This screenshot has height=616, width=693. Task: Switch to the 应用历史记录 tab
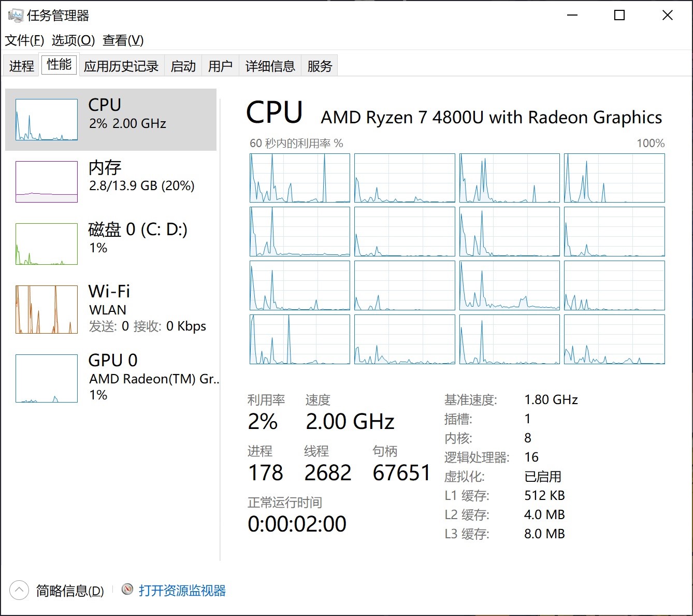click(x=121, y=66)
